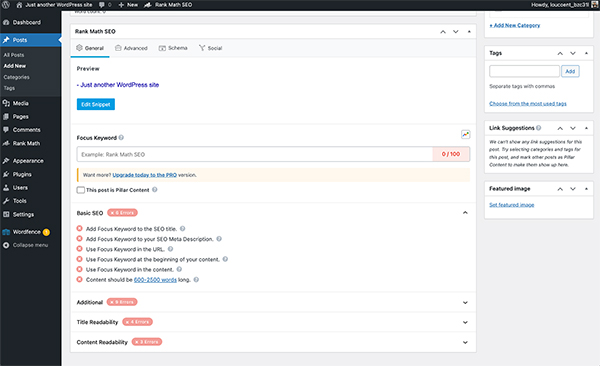The height and width of the screenshot is (366, 600).
Task: Click Add New Category link
Action: 515,25
